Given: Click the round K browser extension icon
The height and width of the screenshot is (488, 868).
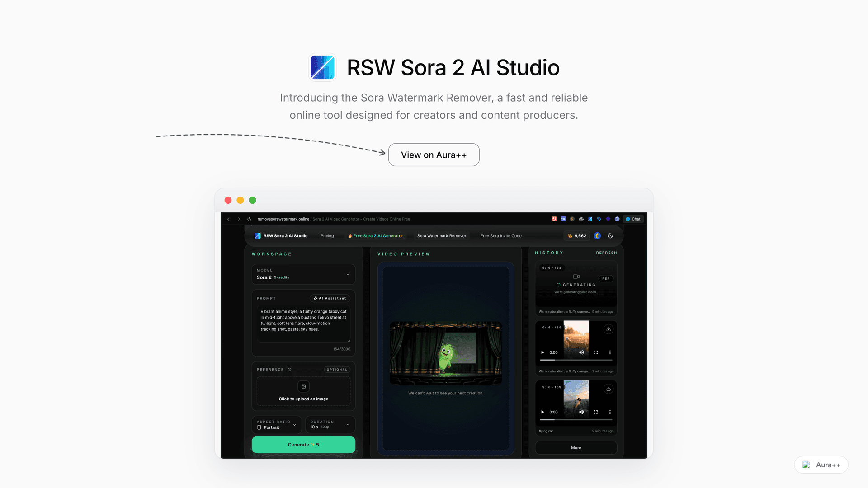Looking at the screenshot, I should coord(572,219).
